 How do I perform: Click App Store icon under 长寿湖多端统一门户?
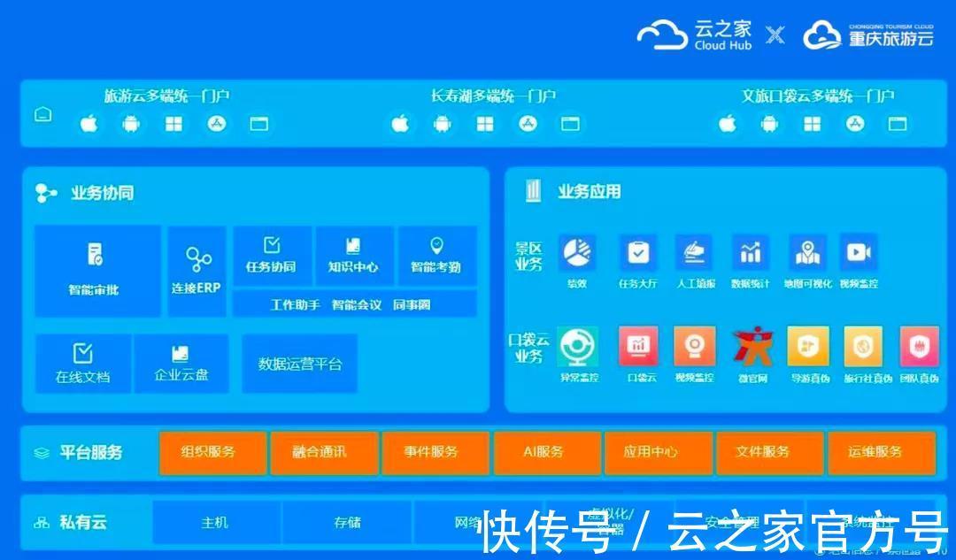click(528, 124)
